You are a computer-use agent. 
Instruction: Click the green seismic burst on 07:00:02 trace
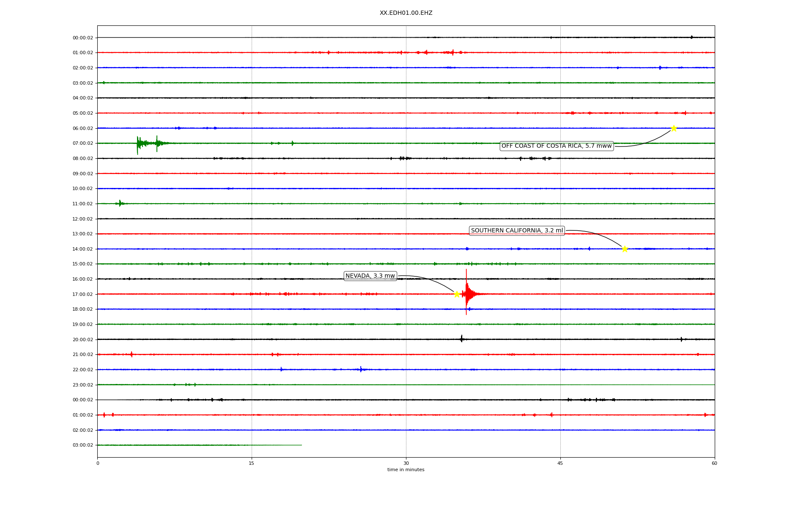click(x=142, y=144)
